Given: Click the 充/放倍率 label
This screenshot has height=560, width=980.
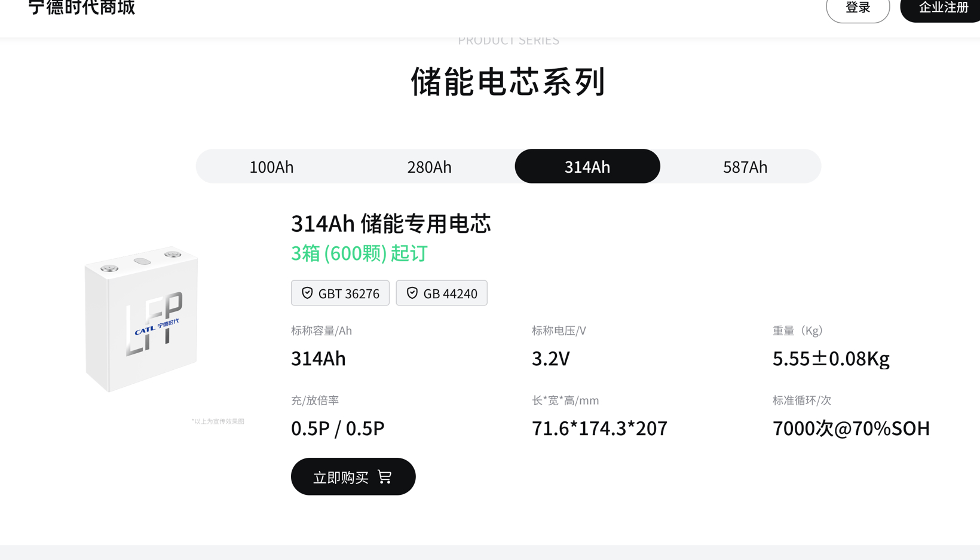Looking at the screenshot, I should 315,400.
